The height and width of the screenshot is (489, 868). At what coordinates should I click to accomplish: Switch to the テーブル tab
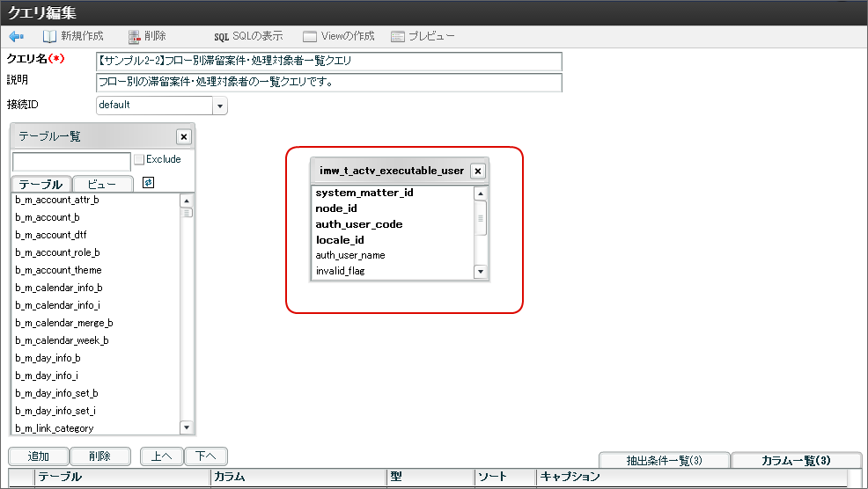coord(41,184)
